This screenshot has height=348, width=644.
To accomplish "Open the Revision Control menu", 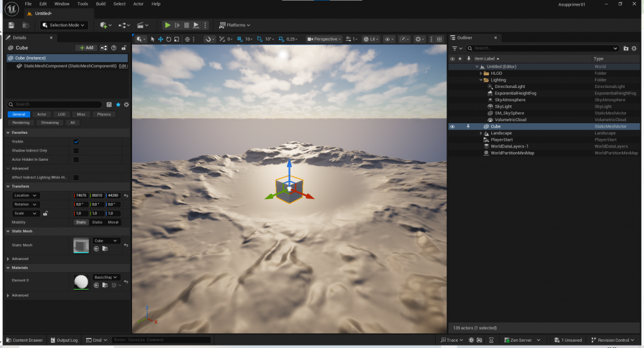I will pyautogui.click(x=613, y=340).
